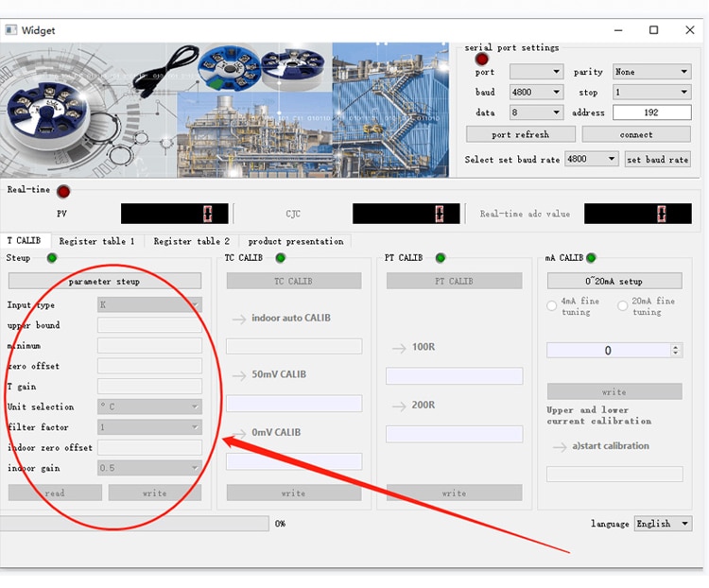Click the green PT CALIB status LED
This screenshot has height=588, width=709.
pos(441,258)
